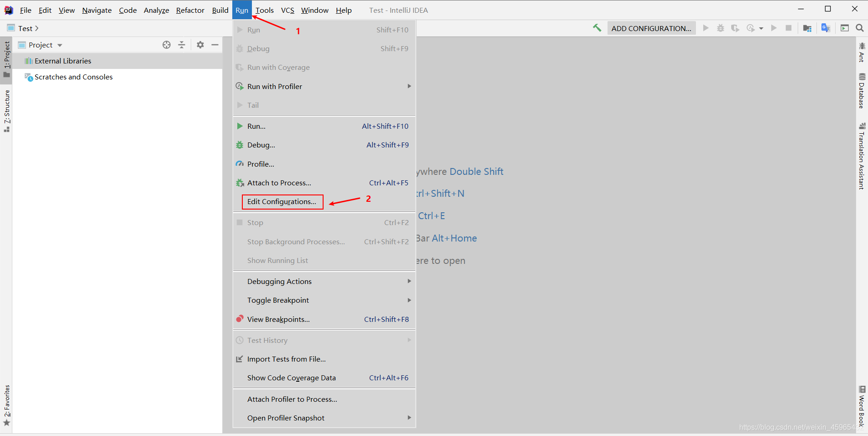Screen dimensions: 868x436
Task: Open the File menu
Action: [x=26, y=10]
